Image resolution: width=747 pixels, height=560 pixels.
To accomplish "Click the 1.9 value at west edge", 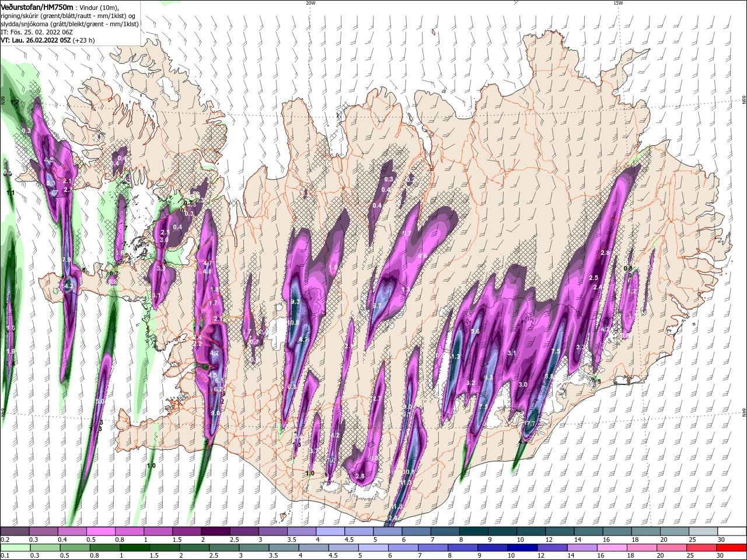I will click(x=11, y=352).
